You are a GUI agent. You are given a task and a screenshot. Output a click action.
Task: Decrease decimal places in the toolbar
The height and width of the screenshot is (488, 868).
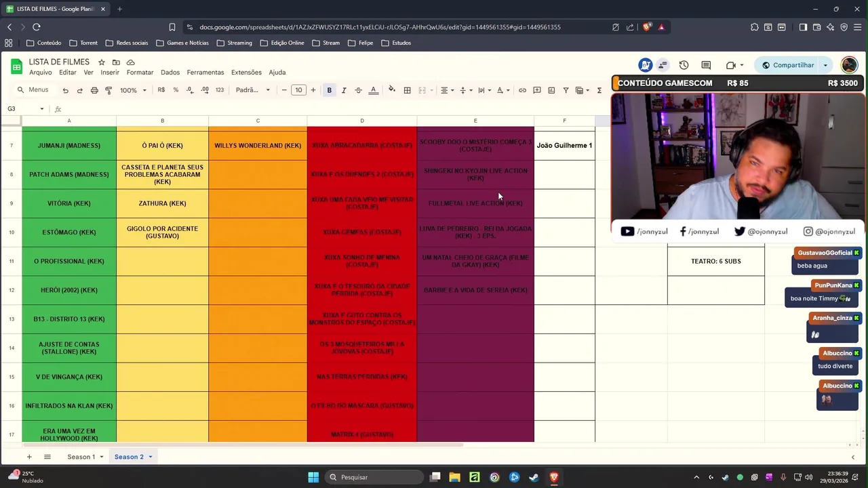pos(190,90)
